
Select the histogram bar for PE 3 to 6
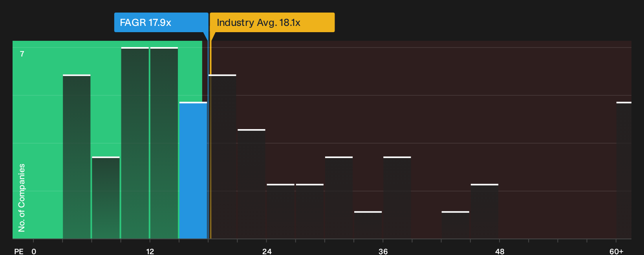click(77, 157)
